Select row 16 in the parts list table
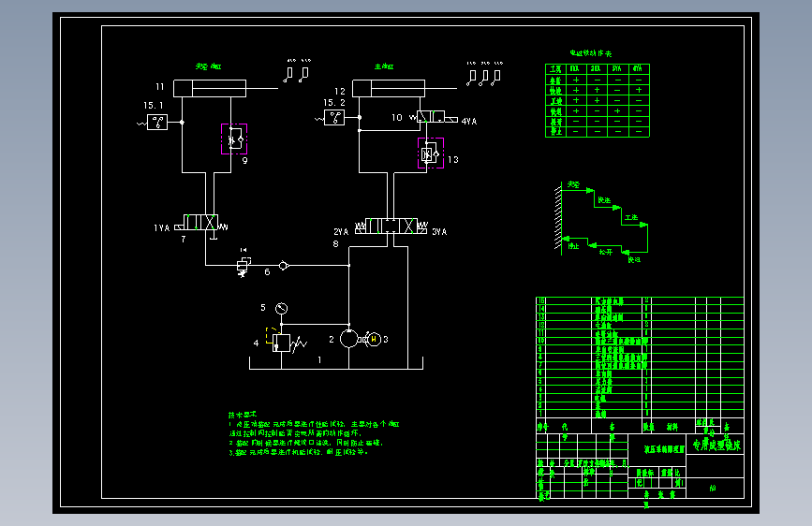812x526 pixels. coord(640,300)
